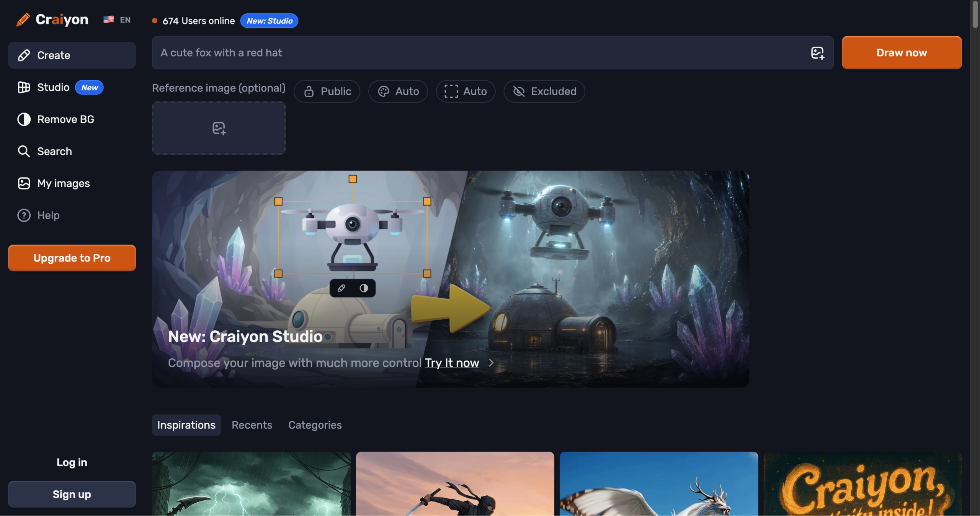
Task: Switch to the Inspirations tab
Action: click(x=186, y=425)
